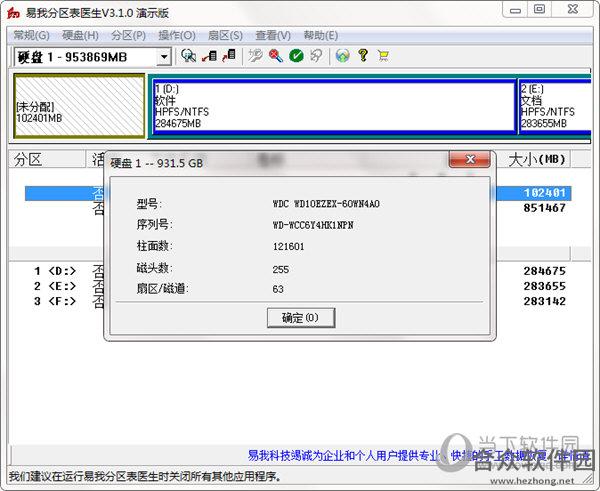Screen dimensions: 600x491
Task: Click the disk search magnifier toolbar icon
Action: (x=188, y=56)
